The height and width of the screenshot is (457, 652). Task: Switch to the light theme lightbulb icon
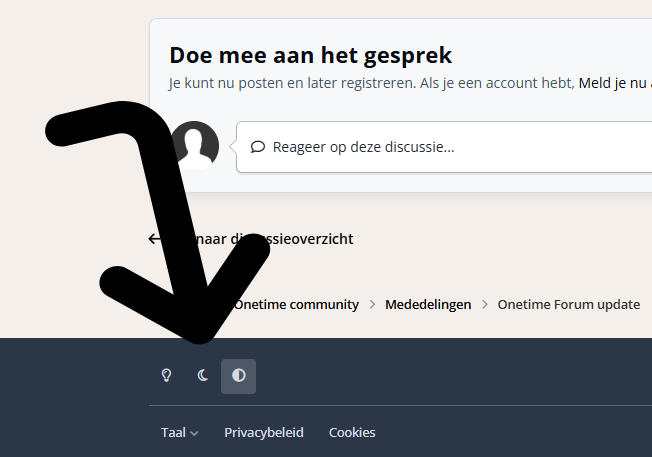click(167, 376)
